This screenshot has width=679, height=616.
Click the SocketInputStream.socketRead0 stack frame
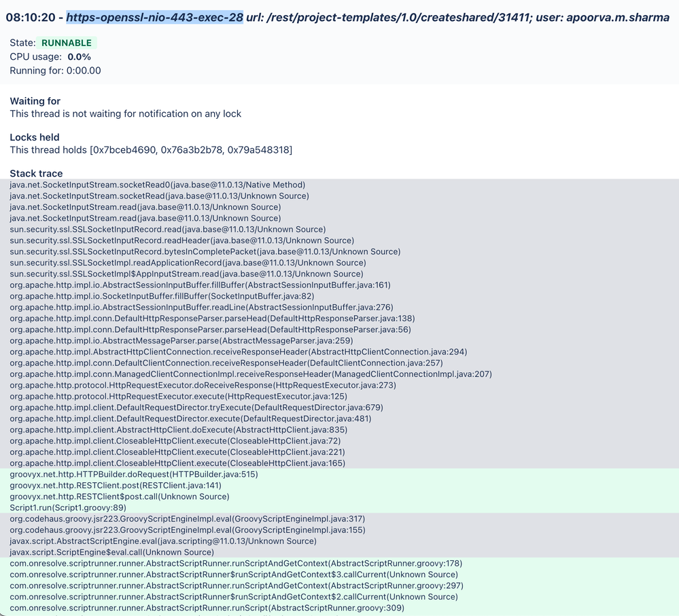(156, 185)
